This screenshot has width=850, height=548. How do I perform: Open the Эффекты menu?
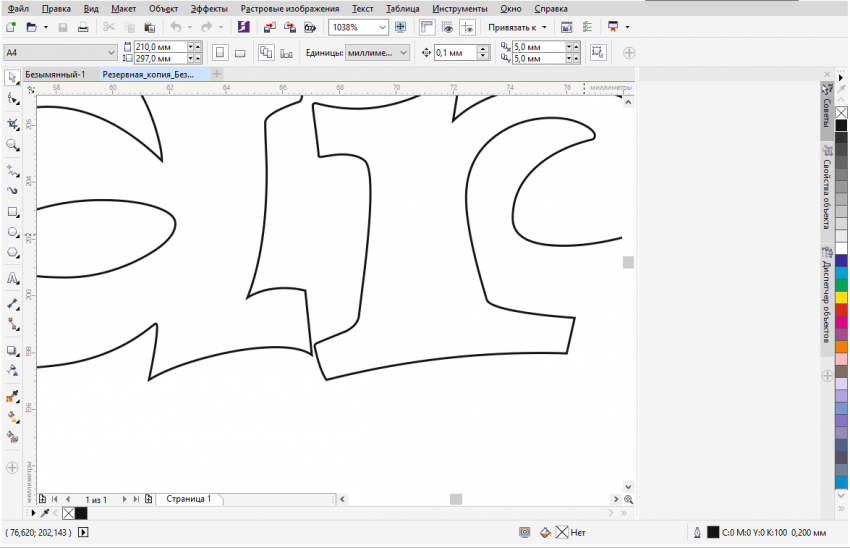(x=209, y=8)
